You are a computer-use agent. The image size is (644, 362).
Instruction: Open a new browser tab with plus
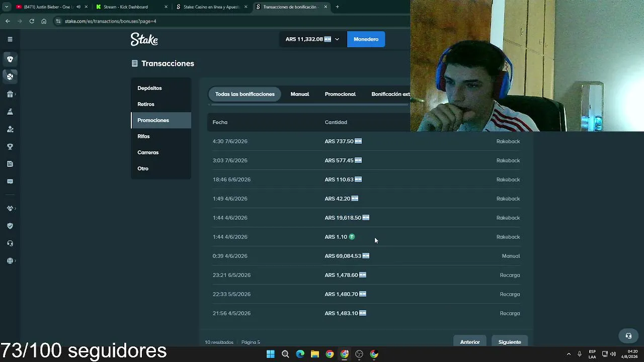337,7
